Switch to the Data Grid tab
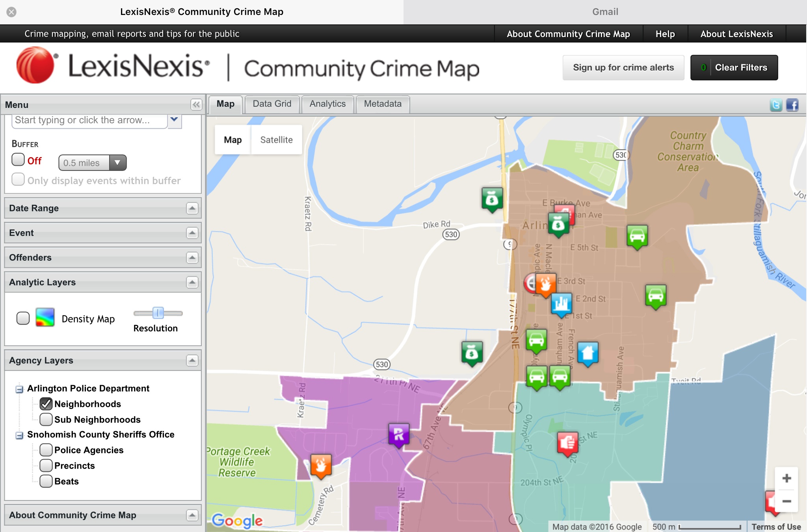 pos(272,104)
